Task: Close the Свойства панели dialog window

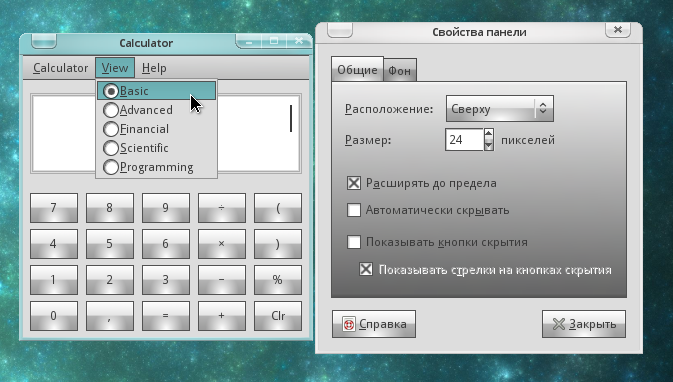Action: (618, 30)
